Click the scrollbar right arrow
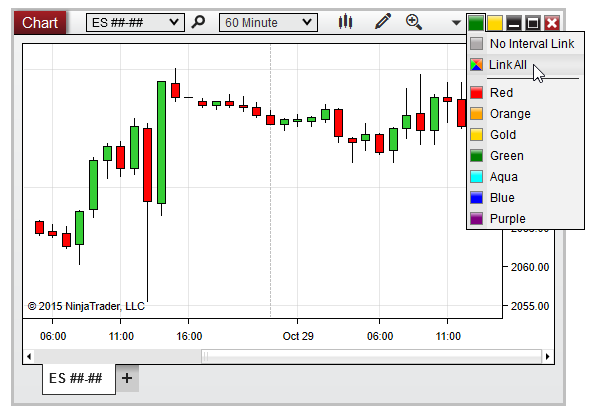The width and height of the screenshot is (592, 413). pos(547,356)
